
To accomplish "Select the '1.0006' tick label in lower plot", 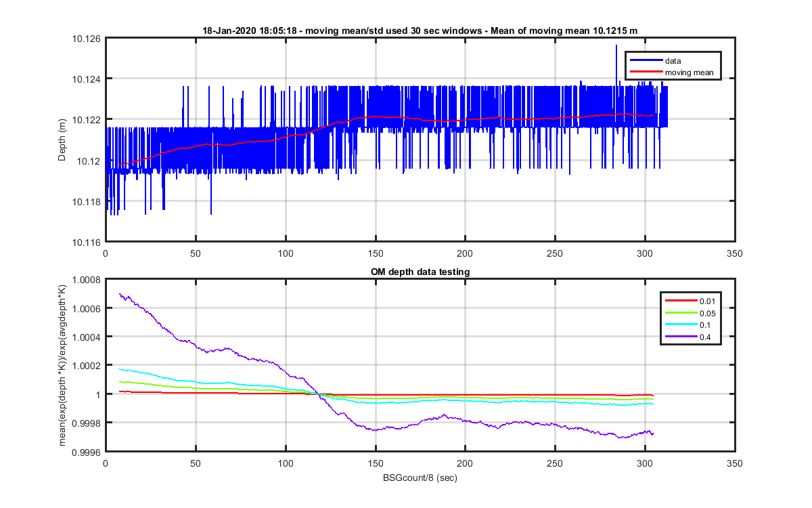I will [x=87, y=308].
